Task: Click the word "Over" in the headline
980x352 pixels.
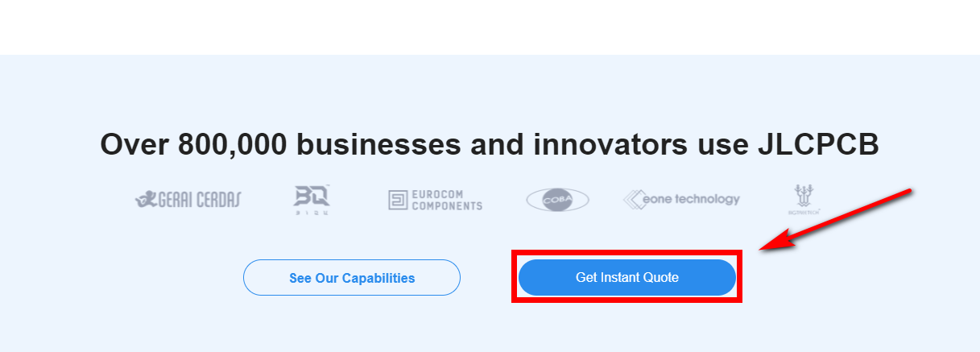Action: [x=134, y=145]
